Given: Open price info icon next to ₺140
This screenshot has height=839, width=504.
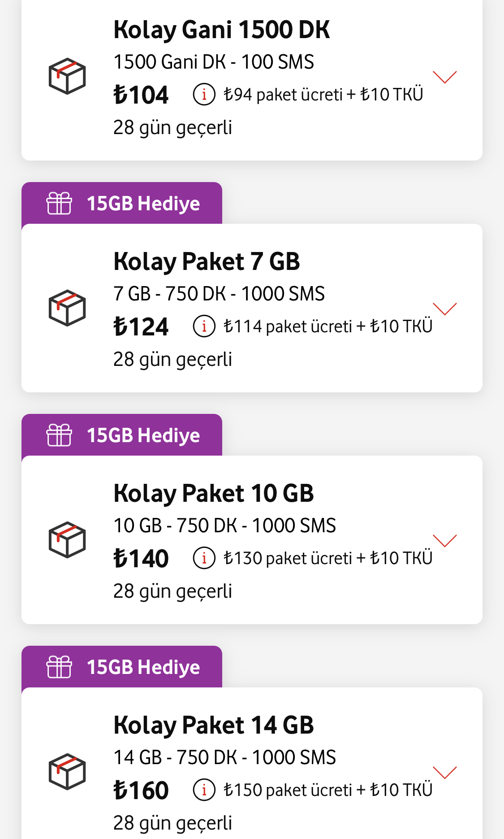Looking at the screenshot, I should click(x=204, y=558).
